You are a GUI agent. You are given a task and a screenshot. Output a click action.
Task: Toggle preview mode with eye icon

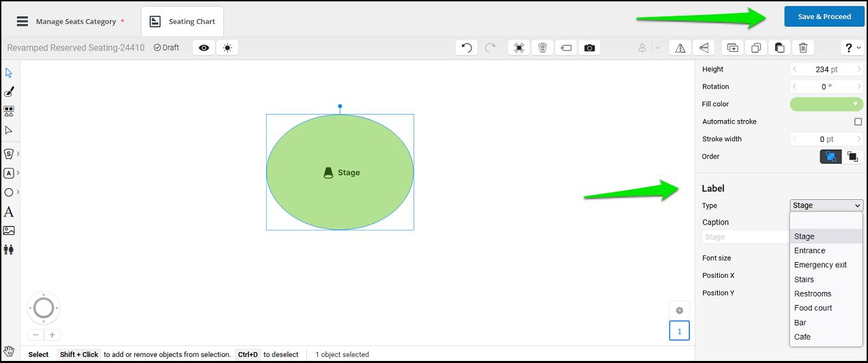pyautogui.click(x=203, y=48)
